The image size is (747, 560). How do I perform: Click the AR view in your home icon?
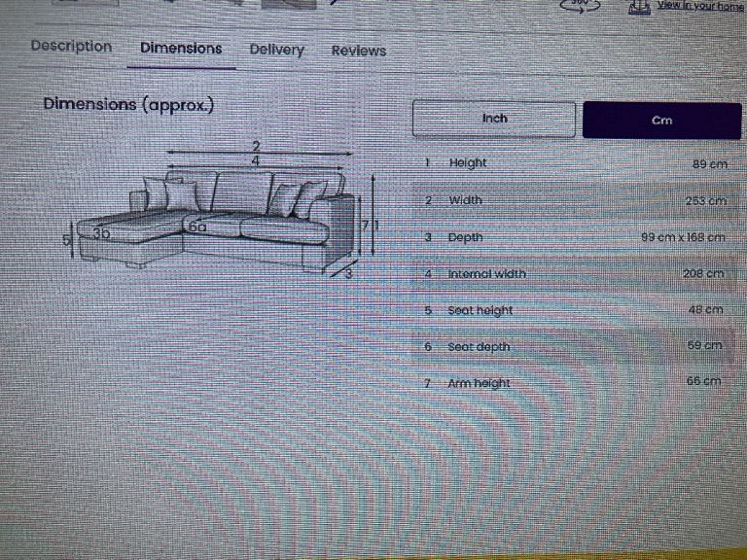[639, 6]
